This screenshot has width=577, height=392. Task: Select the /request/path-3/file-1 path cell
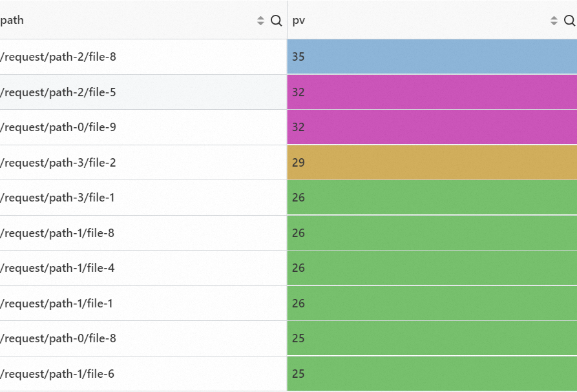[x=58, y=198]
